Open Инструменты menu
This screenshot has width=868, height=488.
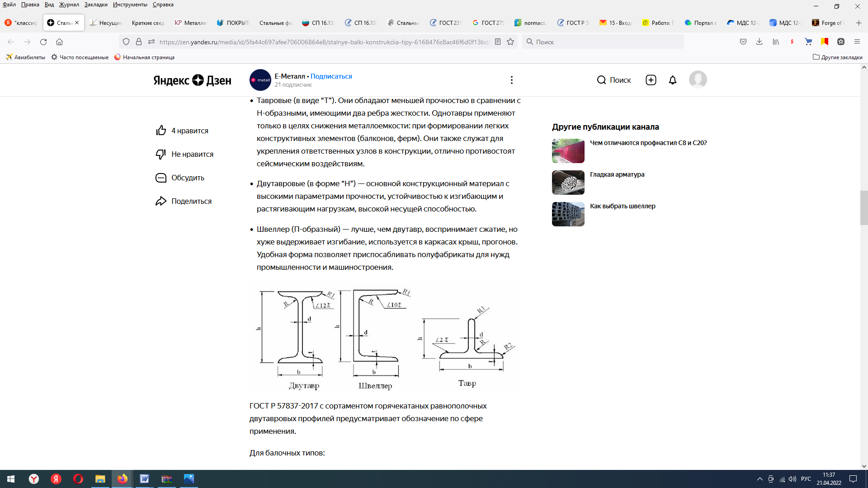[x=130, y=5]
